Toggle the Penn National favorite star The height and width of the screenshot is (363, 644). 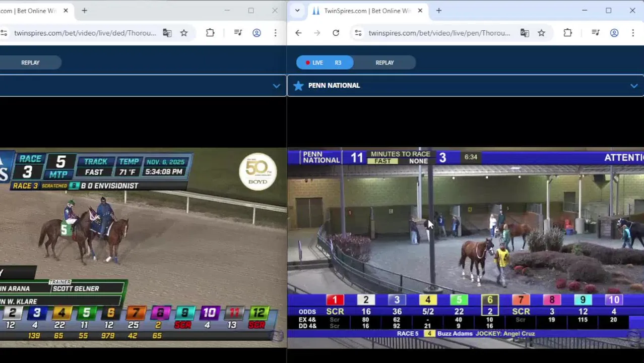tap(298, 86)
